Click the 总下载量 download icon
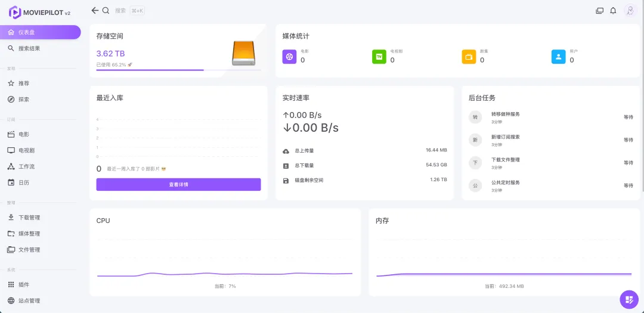The image size is (644, 313). click(x=286, y=166)
